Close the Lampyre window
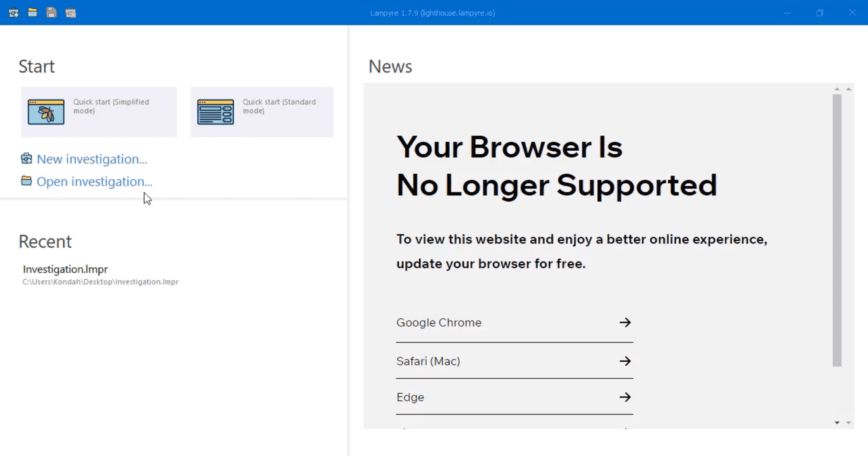This screenshot has height=467, width=868. tap(852, 13)
